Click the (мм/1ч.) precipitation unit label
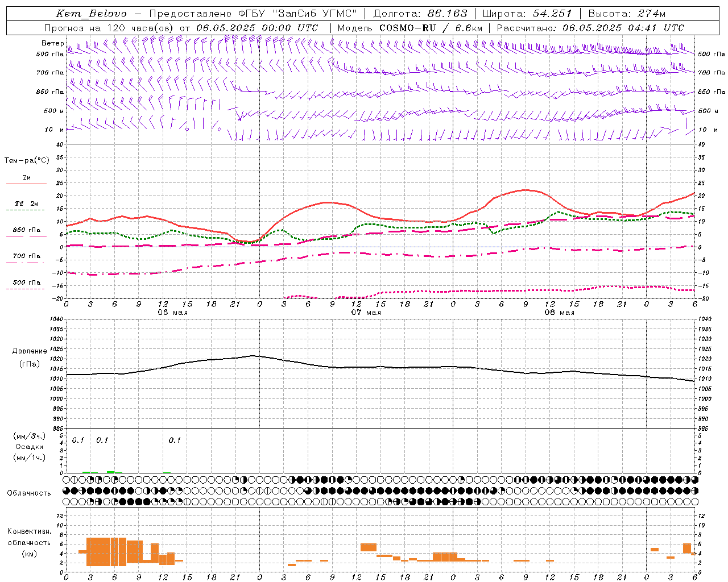 coord(30,458)
